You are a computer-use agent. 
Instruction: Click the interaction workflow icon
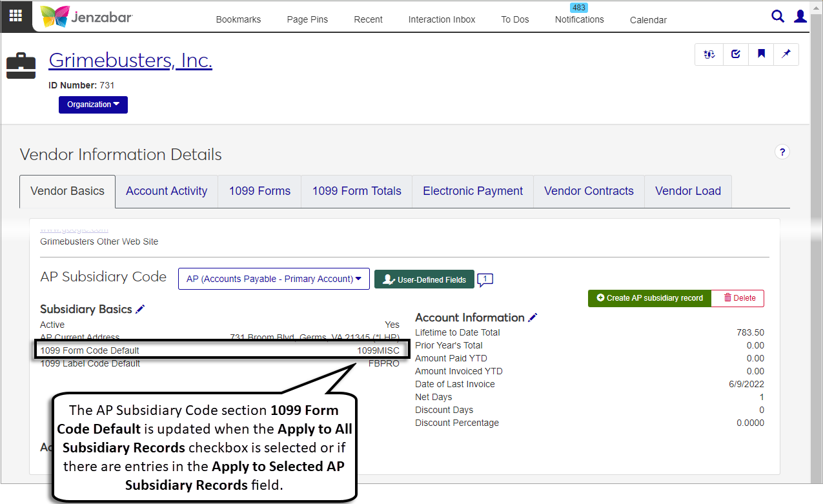[709, 55]
